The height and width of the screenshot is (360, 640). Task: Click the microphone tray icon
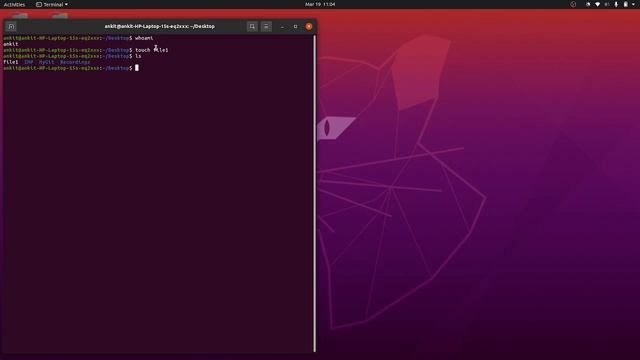pyautogui.click(x=616, y=4)
